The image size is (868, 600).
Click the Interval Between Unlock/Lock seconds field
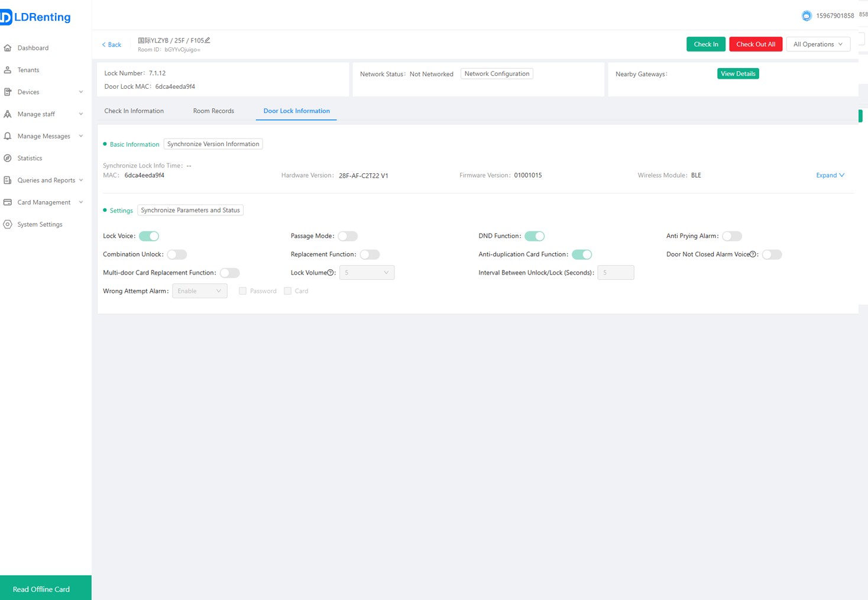616,273
